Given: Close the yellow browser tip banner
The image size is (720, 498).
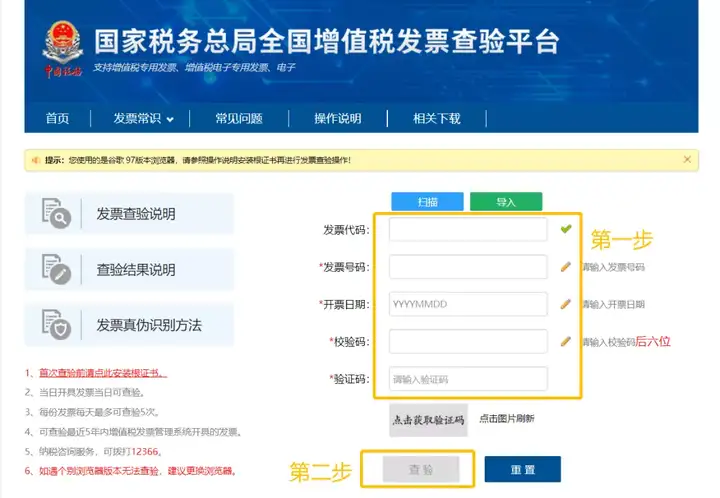Looking at the screenshot, I should coord(687,159).
